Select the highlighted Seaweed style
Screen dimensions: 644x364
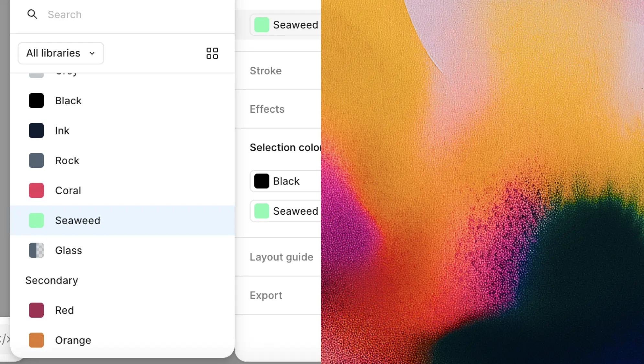click(122, 221)
